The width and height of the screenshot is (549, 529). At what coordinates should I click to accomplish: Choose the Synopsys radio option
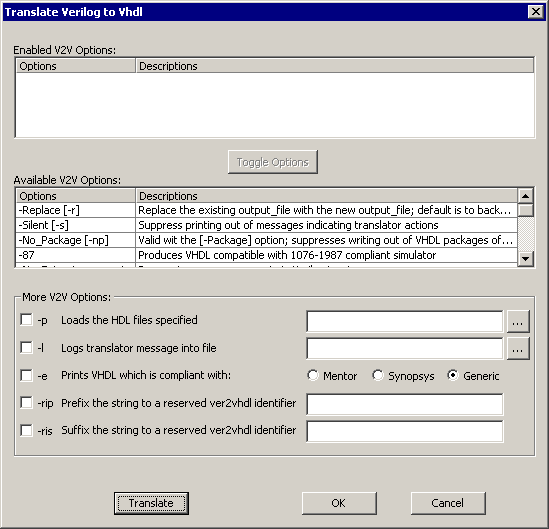[378, 375]
